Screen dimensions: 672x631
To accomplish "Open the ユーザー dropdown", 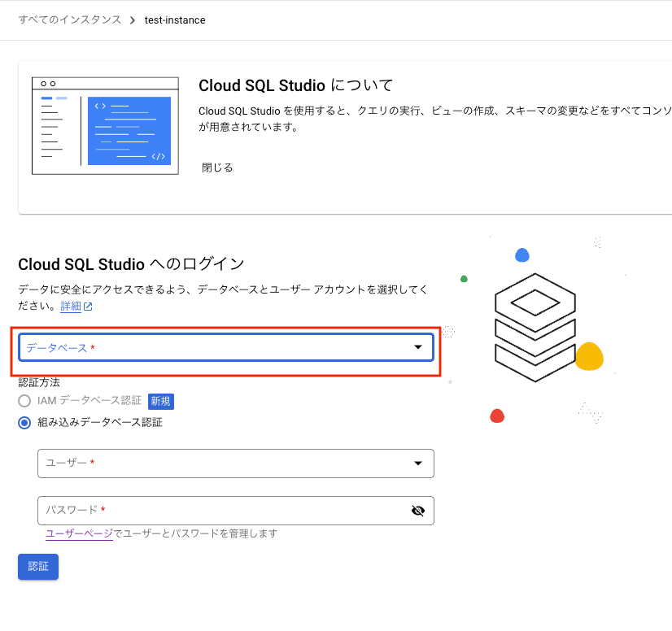I will point(236,463).
